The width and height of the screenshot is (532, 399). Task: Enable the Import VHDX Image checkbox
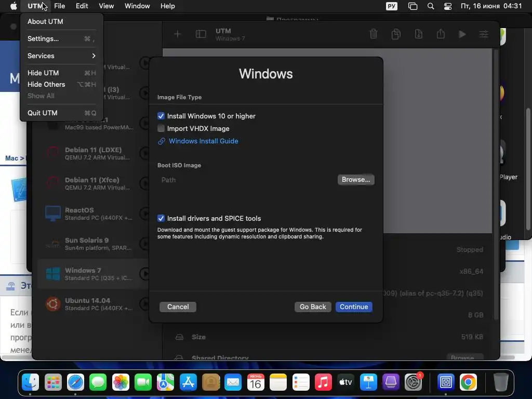(x=161, y=129)
